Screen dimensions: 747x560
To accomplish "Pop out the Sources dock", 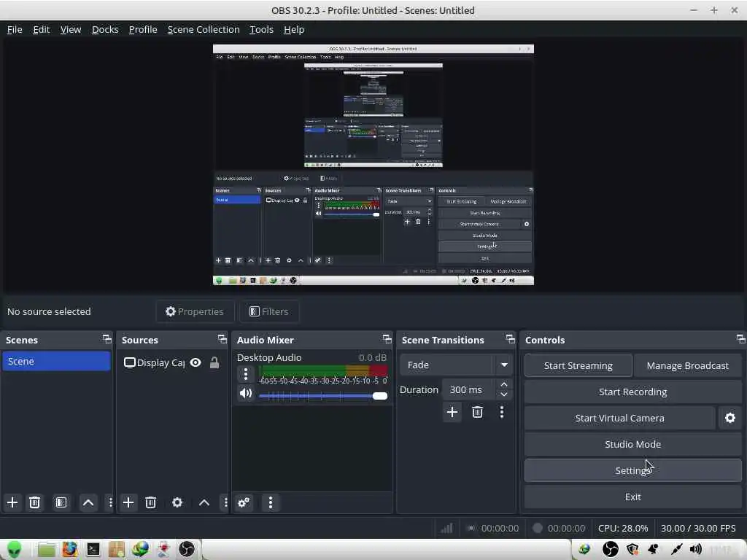I will pyautogui.click(x=222, y=339).
